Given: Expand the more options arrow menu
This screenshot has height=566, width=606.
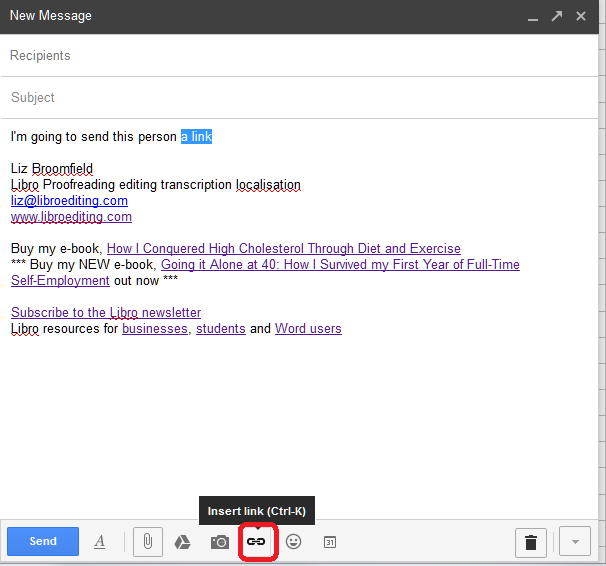Looking at the screenshot, I should point(574,542).
